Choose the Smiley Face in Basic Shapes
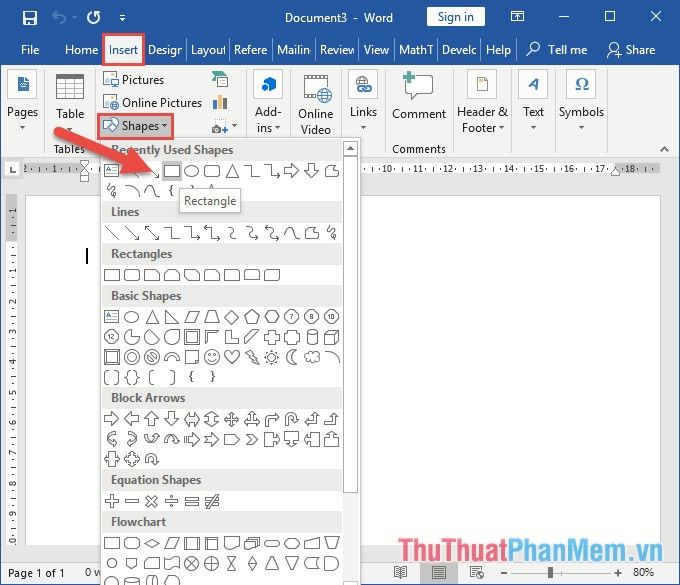 pos(212,357)
